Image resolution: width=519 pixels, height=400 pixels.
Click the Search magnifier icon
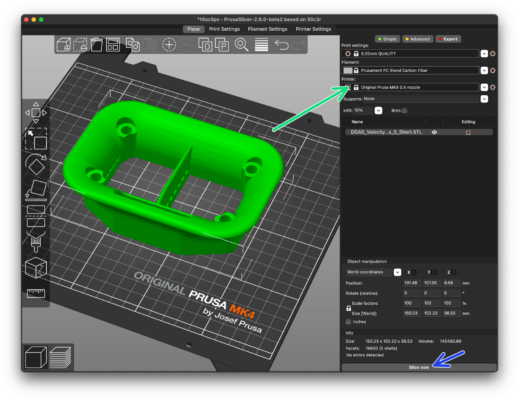pos(241,45)
